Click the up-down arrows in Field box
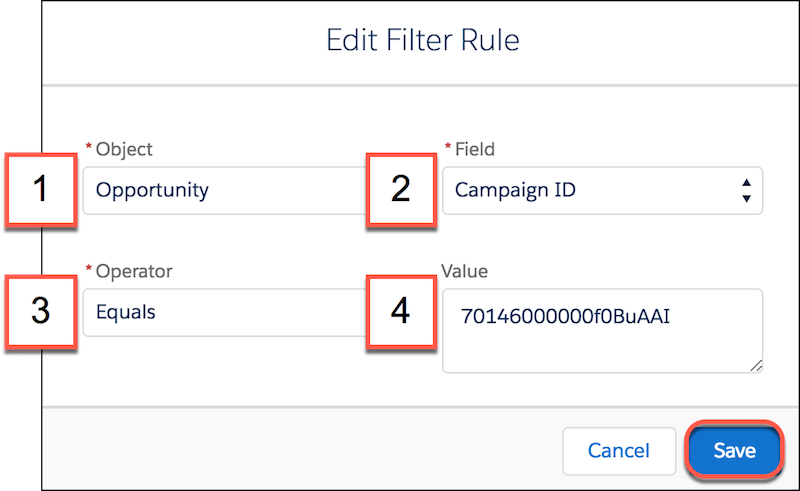The image size is (800, 491). [746, 190]
